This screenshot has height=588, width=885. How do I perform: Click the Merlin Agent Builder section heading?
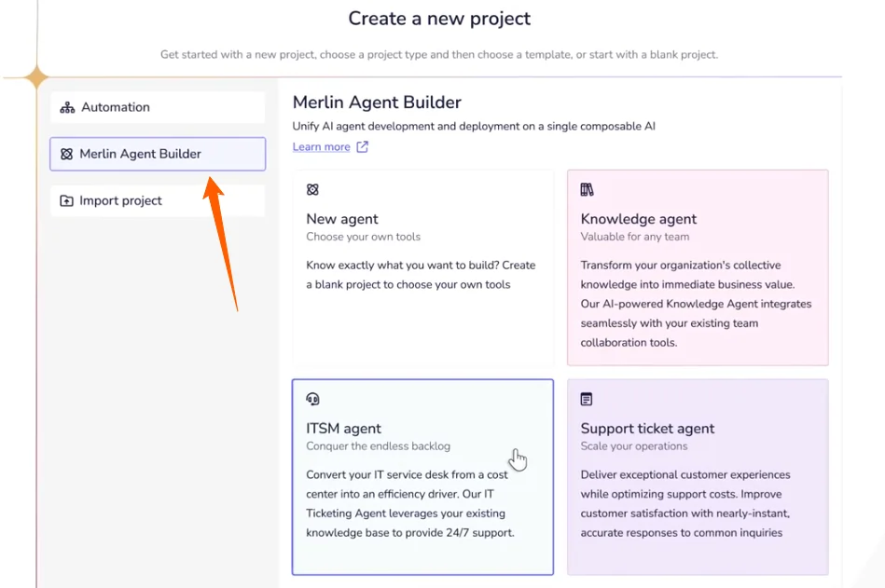(x=377, y=103)
